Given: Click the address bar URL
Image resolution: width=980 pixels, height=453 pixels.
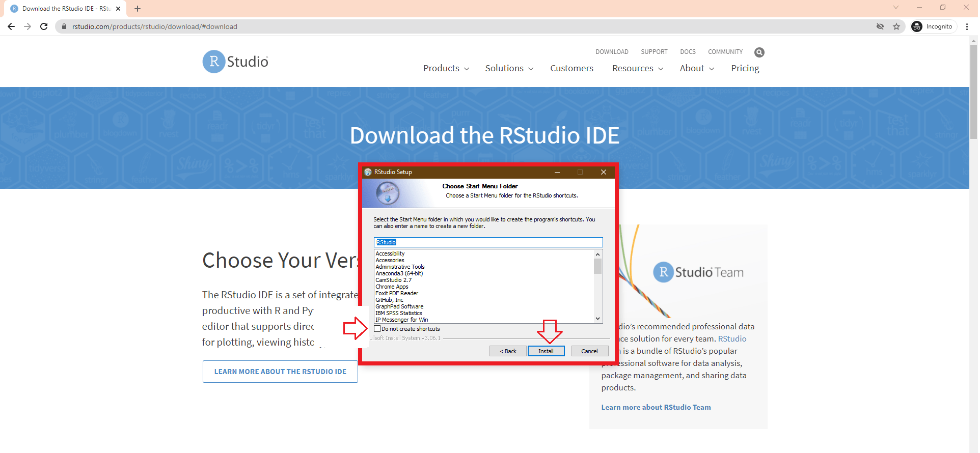Looking at the screenshot, I should pyautogui.click(x=155, y=26).
